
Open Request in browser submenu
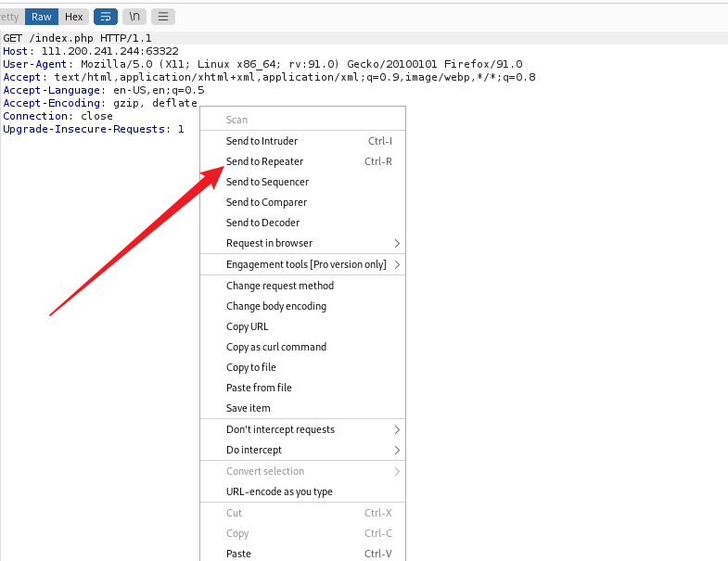click(x=302, y=243)
